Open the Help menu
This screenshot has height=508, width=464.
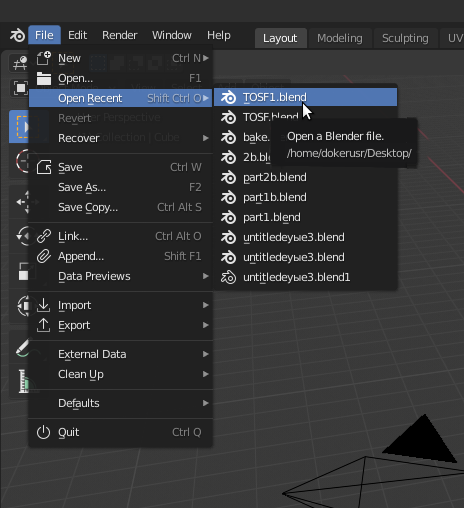(x=219, y=35)
